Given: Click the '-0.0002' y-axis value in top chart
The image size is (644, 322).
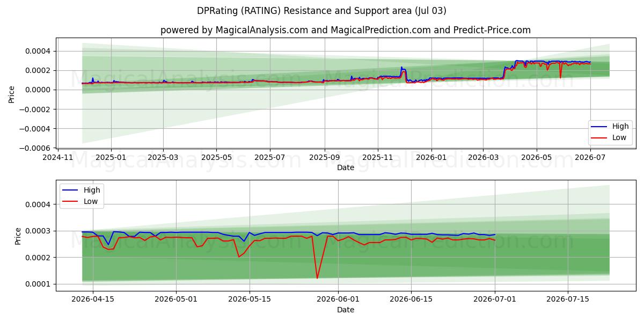Looking at the screenshot, I should (x=35, y=109).
